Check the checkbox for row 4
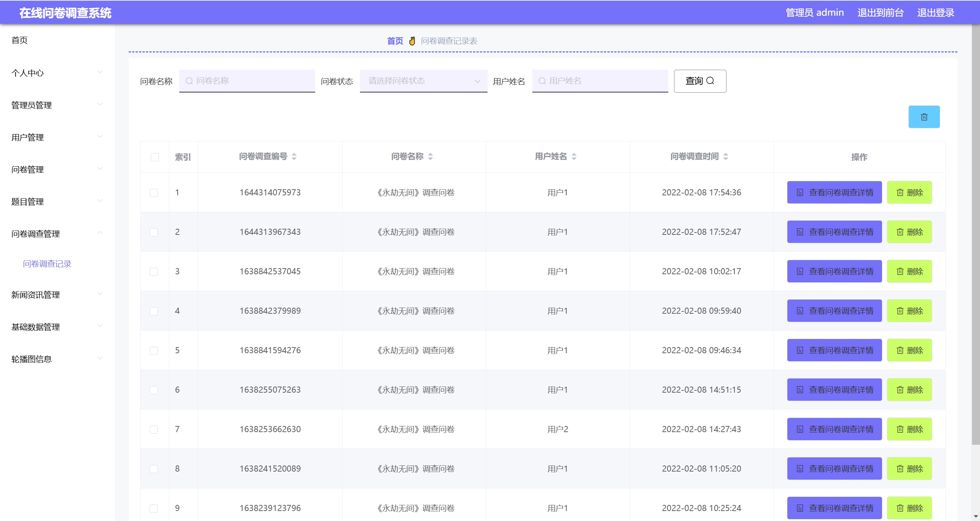The height and width of the screenshot is (521, 980). point(154,311)
